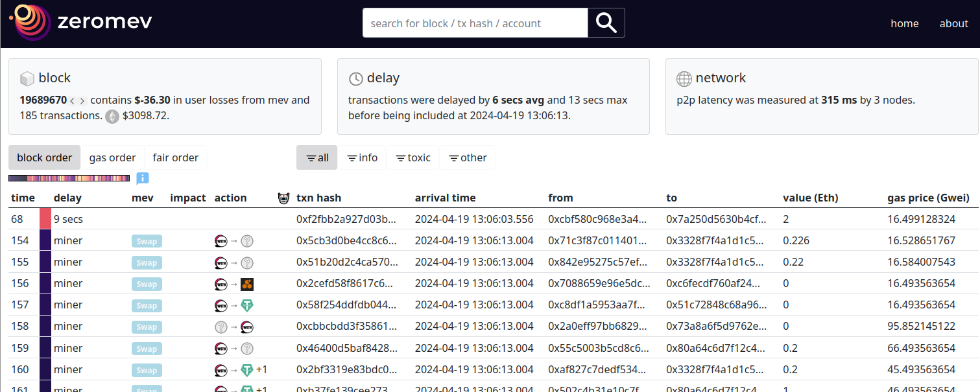
Task: Go to next block with right chevron
Action: [x=82, y=101]
